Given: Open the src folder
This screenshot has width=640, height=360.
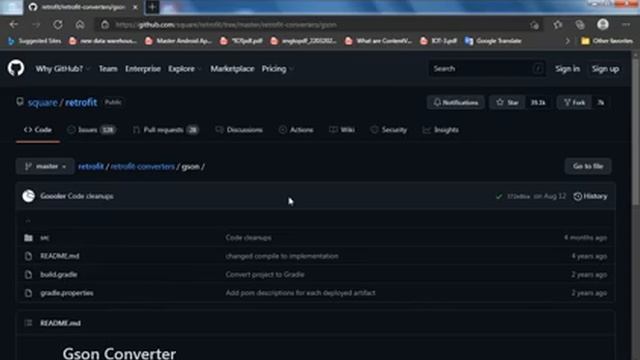Looking at the screenshot, I should 44,238.
